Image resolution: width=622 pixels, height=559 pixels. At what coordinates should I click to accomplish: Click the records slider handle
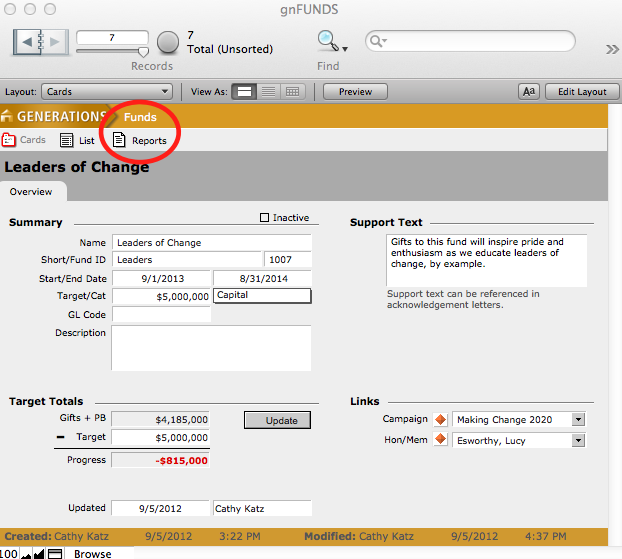pos(143,51)
